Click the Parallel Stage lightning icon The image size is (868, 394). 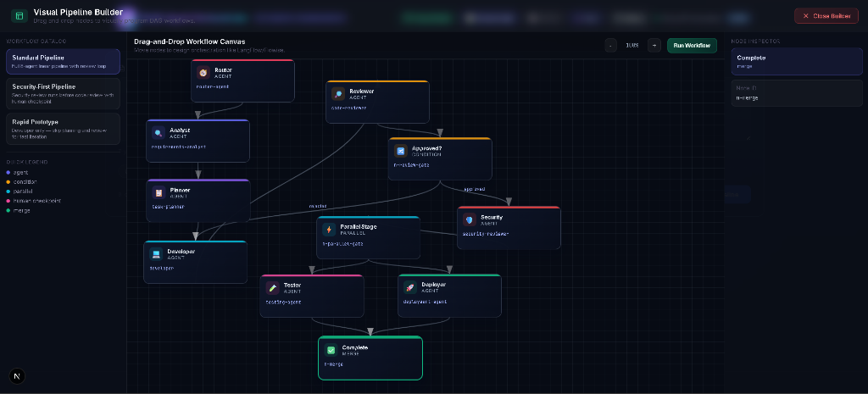click(x=329, y=230)
